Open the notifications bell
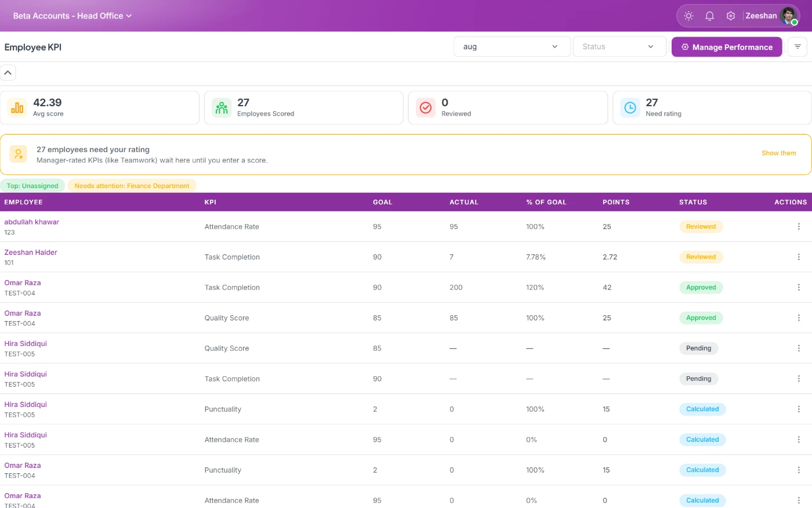Image resolution: width=812 pixels, height=508 pixels. (x=709, y=16)
